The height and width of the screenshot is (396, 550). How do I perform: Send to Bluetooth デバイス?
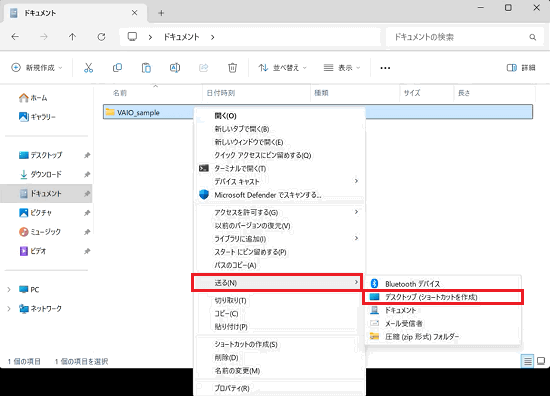(443, 284)
